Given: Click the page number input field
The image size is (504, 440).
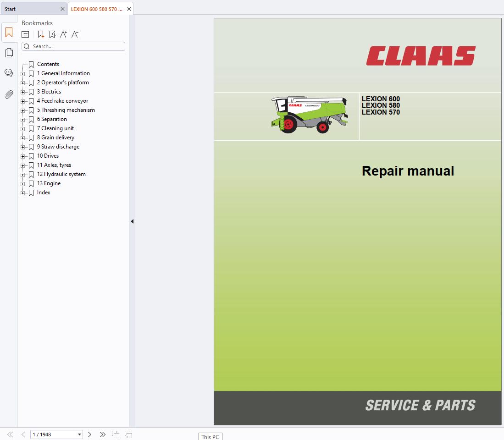Looking at the screenshot, I should click(54, 434).
